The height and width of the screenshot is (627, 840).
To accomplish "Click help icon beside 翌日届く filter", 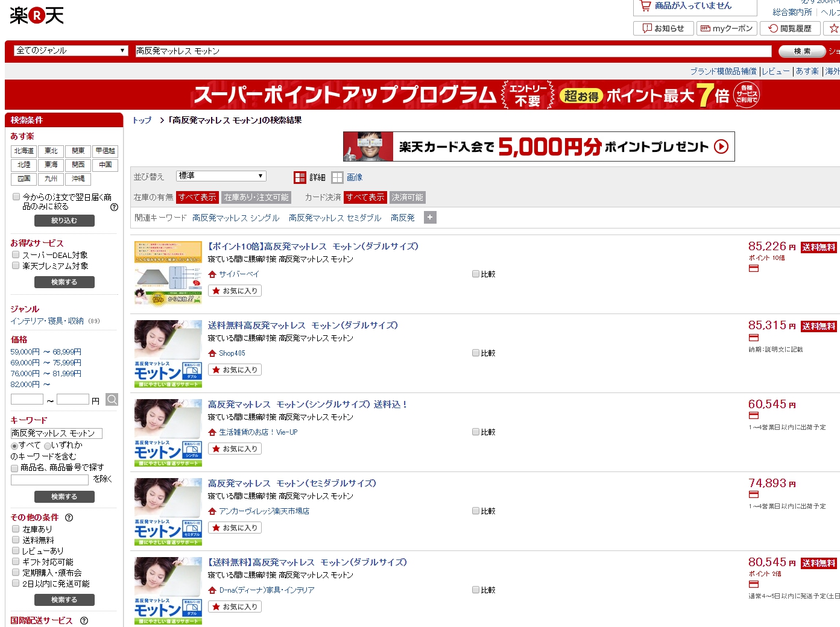I will point(114,207).
